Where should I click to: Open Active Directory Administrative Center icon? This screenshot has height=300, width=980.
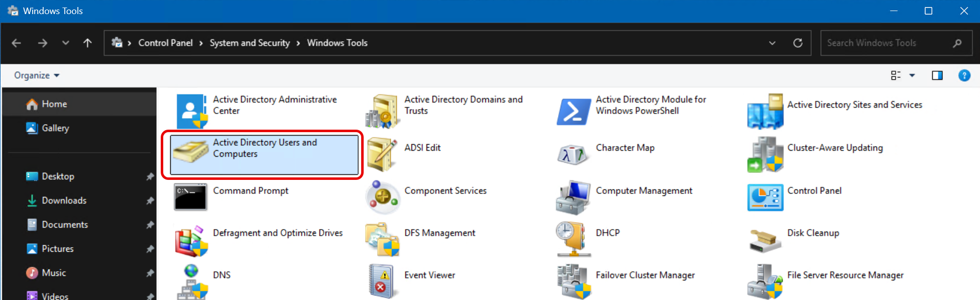pos(192,111)
